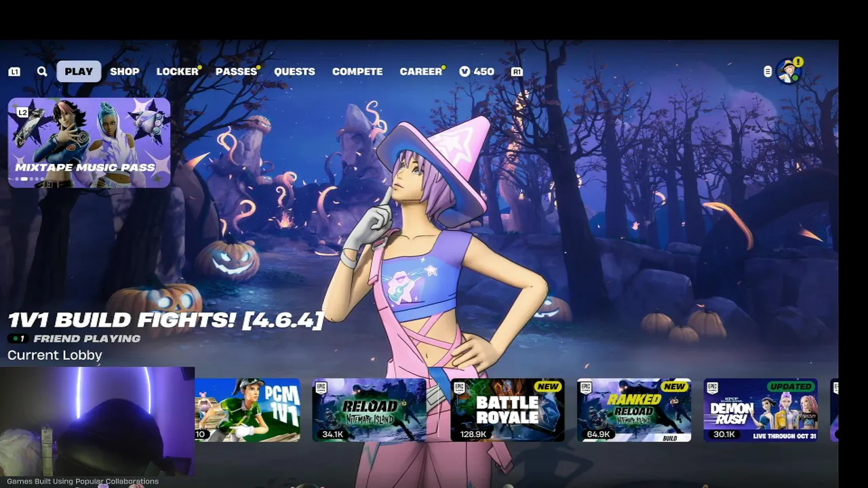Click the Epic logo on Reload tile

(x=321, y=388)
